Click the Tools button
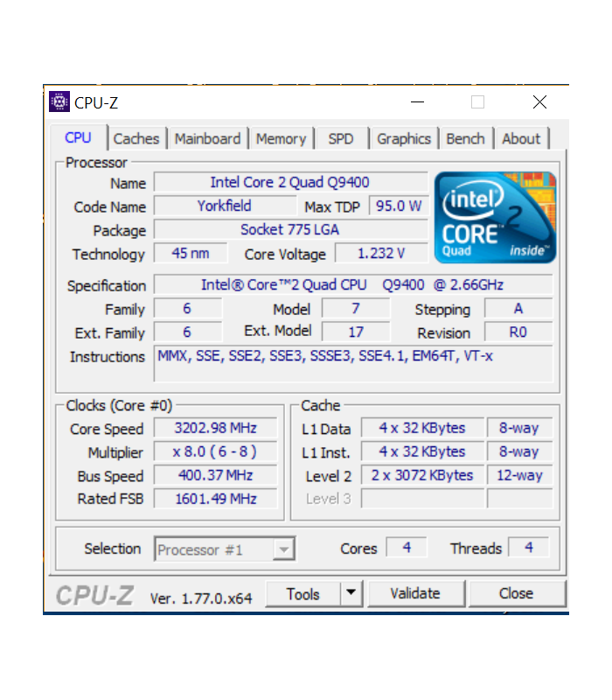The image size is (612, 700). tap(303, 594)
